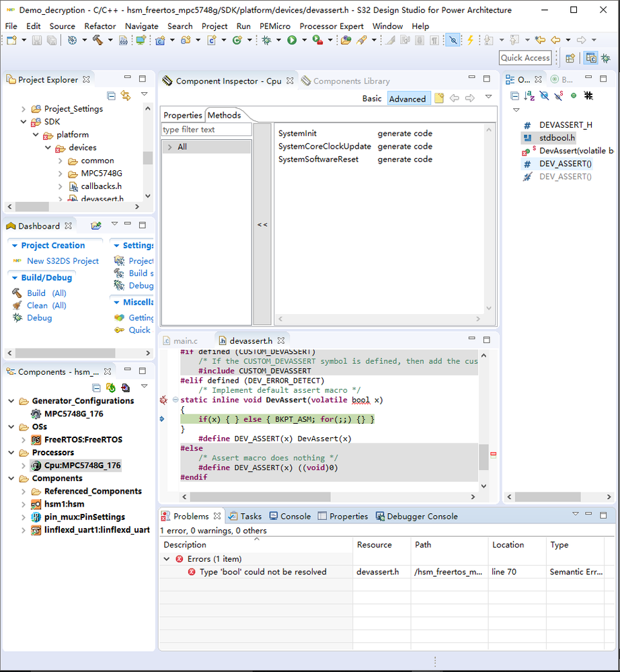
Task: Click the Open Perspective icon beside Quick Access
Action: tap(570, 59)
